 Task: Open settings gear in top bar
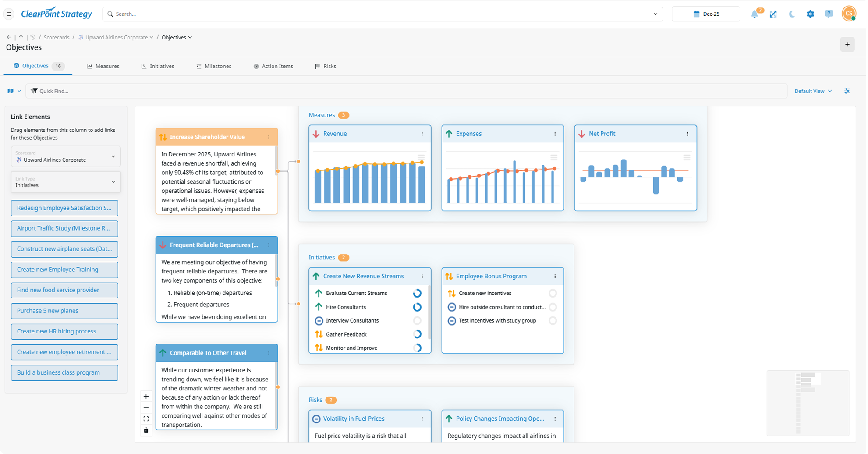click(811, 14)
